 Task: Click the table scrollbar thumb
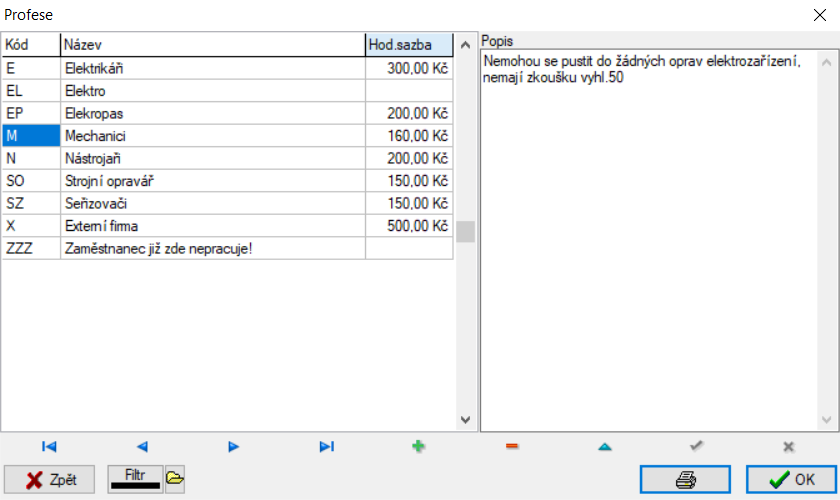[466, 232]
